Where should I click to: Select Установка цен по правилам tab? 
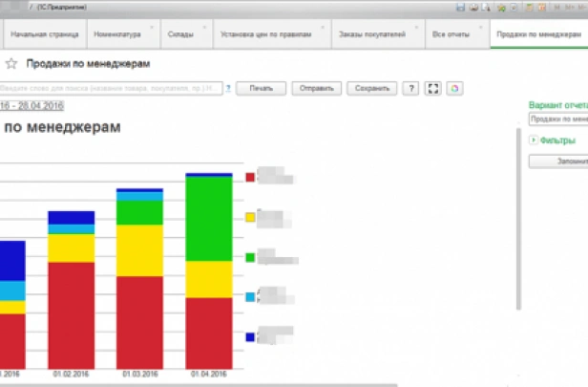(x=264, y=34)
